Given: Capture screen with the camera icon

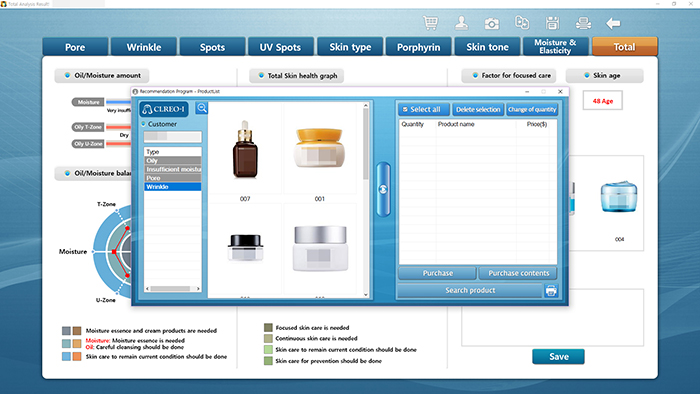Looking at the screenshot, I should click(x=492, y=23).
